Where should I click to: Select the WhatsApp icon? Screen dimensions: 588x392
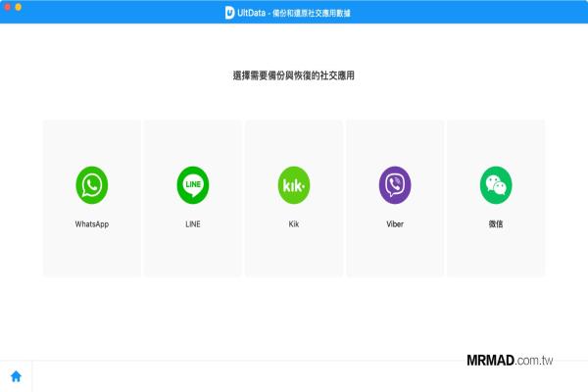point(92,185)
